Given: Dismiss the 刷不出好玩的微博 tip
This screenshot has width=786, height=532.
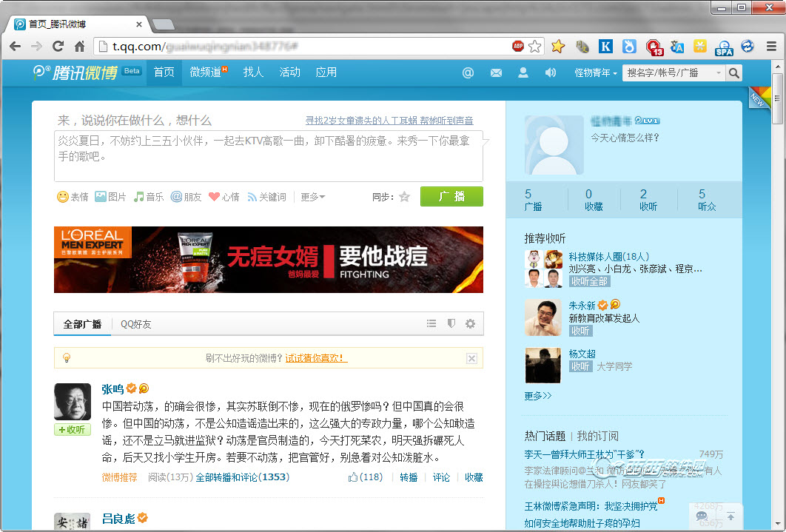Looking at the screenshot, I should [471, 358].
